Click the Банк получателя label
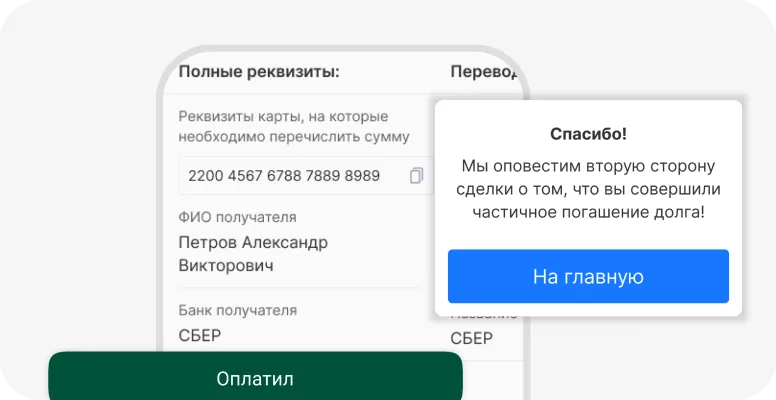This screenshot has width=776, height=400. click(238, 311)
